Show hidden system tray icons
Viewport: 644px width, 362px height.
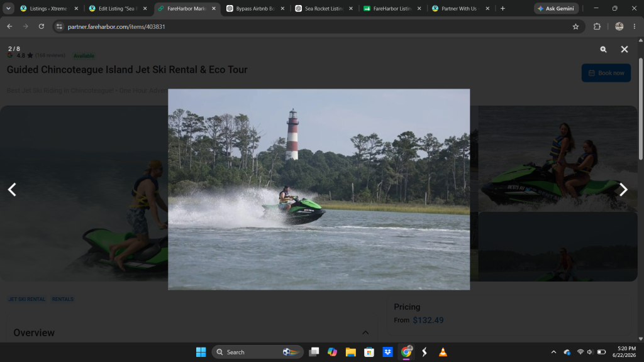click(x=553, y=352)
